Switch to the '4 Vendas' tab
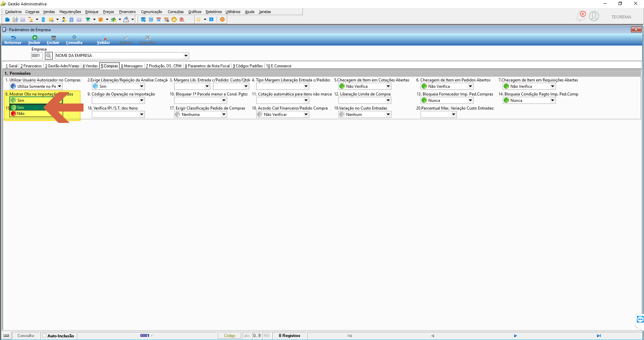644x340 pixels. pyautogui.click(x=90, y=66)
